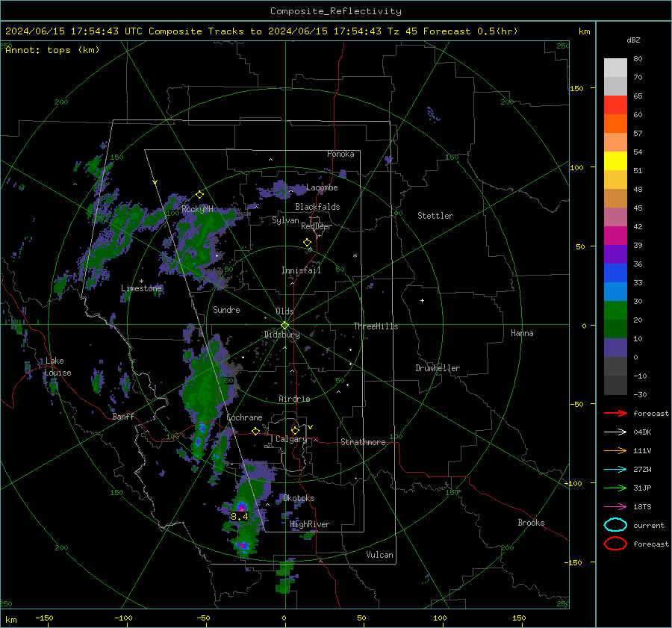Click the orange 111V arrow icon
Viewport: 672px width, 628px height.
tap(615, 450)
